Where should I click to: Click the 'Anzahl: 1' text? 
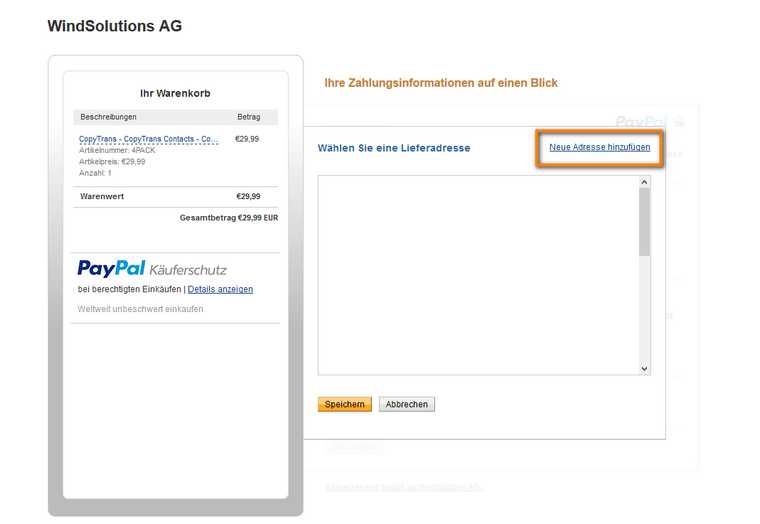(95, 173)
